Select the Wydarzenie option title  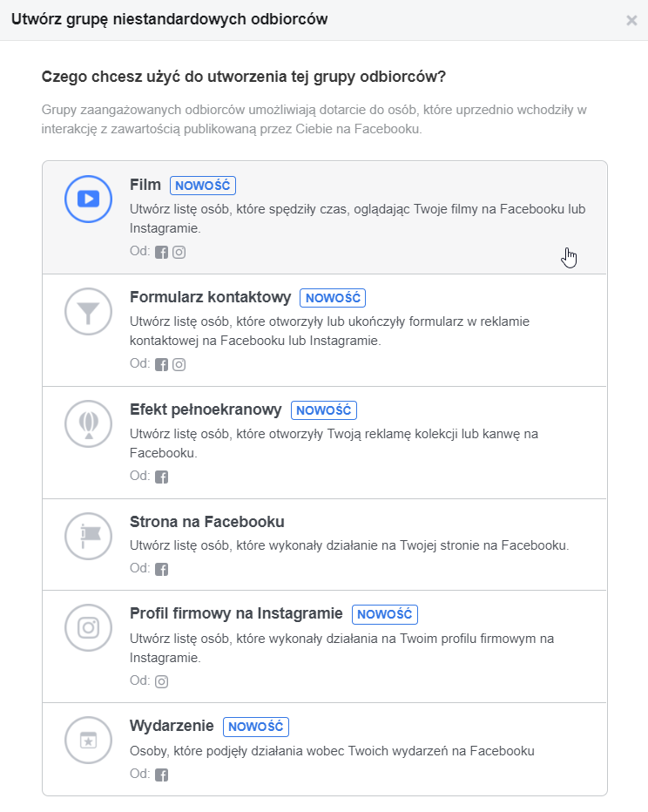click(172, 726)
